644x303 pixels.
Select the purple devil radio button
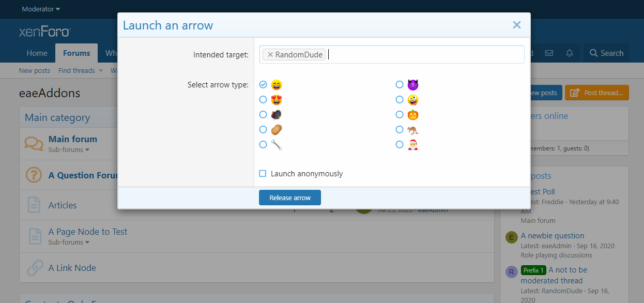(399, 85)
